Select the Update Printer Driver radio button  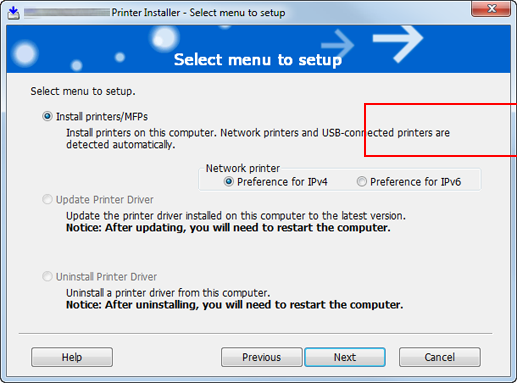tap(47, 199)
